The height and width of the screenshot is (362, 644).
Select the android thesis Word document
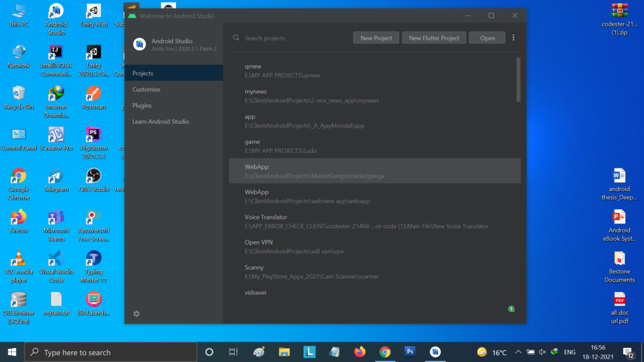coord(619,185)
